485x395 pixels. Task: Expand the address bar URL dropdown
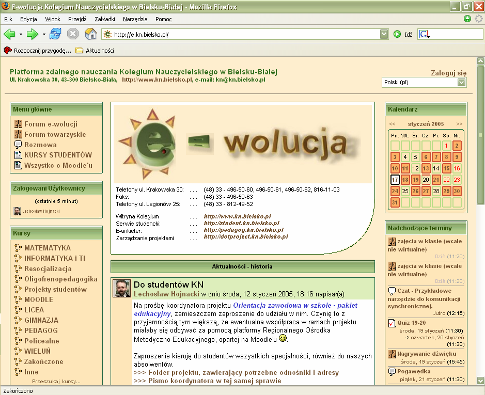pyautogui.click(x=384, y=34)
